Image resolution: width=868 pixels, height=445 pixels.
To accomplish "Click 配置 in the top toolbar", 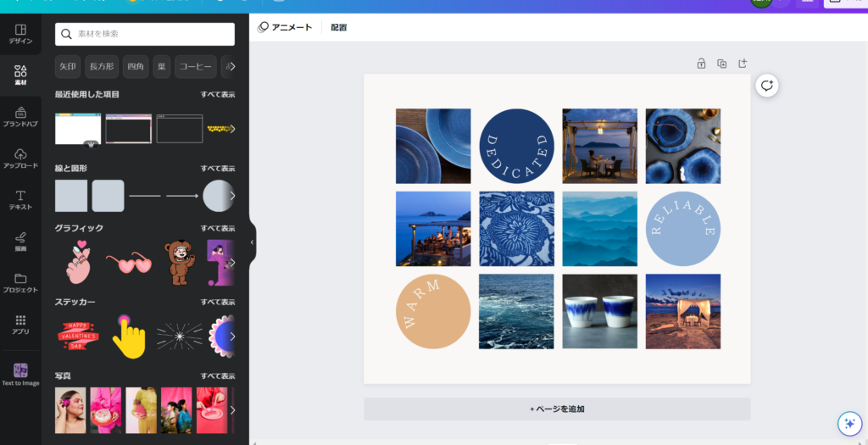I will [x=338, y=27].
